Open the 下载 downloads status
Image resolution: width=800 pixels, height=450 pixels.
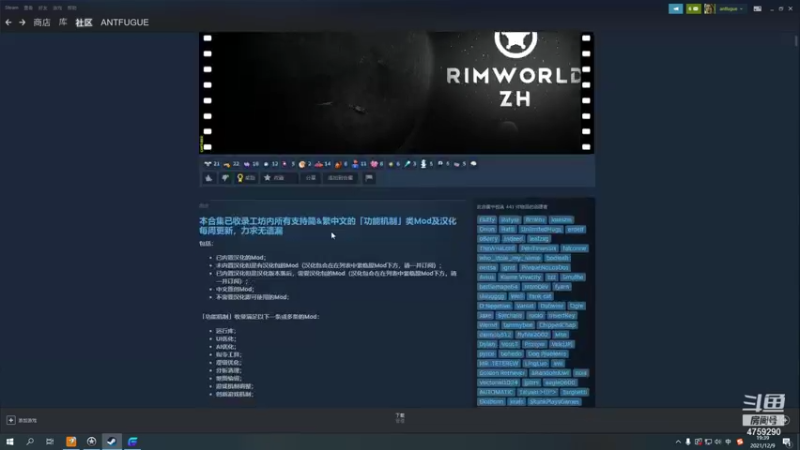point(400,418)
